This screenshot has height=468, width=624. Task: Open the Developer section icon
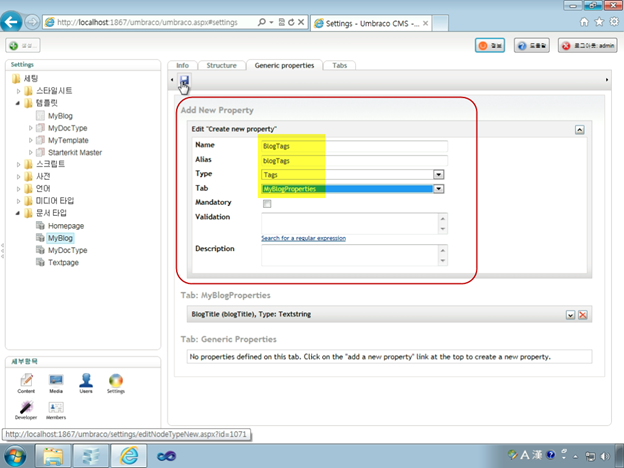pyautogui.click(x=26, y=410)
